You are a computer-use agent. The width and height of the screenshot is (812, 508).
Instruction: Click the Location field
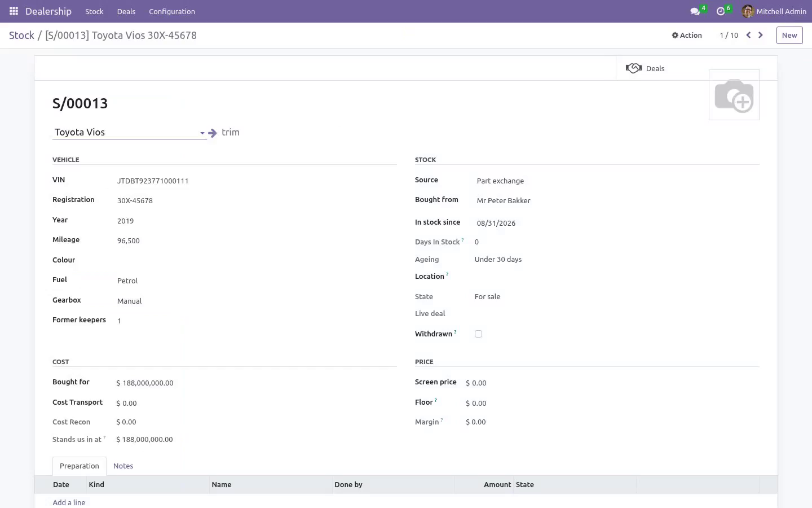click(x=616, y=277)
